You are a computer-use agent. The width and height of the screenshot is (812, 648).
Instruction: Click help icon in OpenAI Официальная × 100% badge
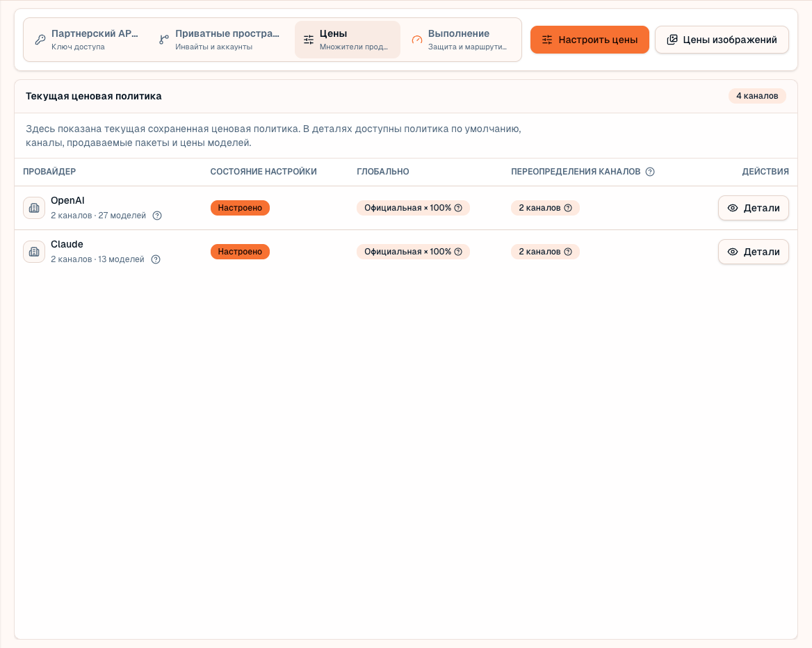(x=458, y=208)
